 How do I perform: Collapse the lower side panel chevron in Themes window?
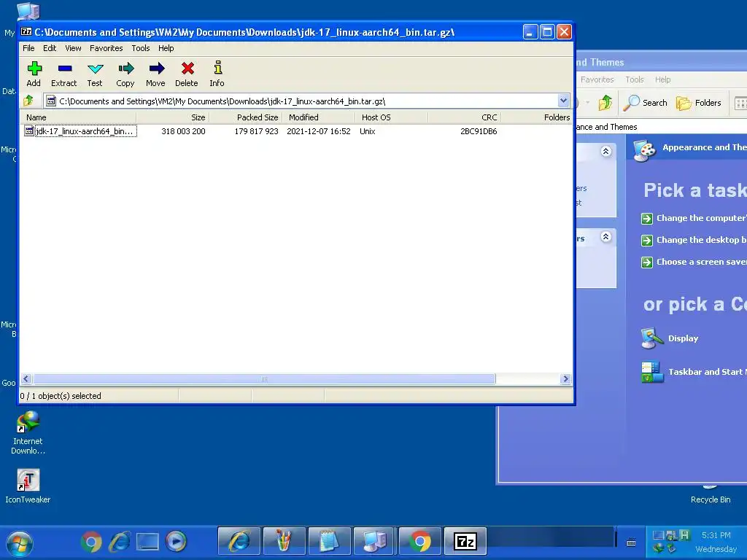[x=605, y=237]
